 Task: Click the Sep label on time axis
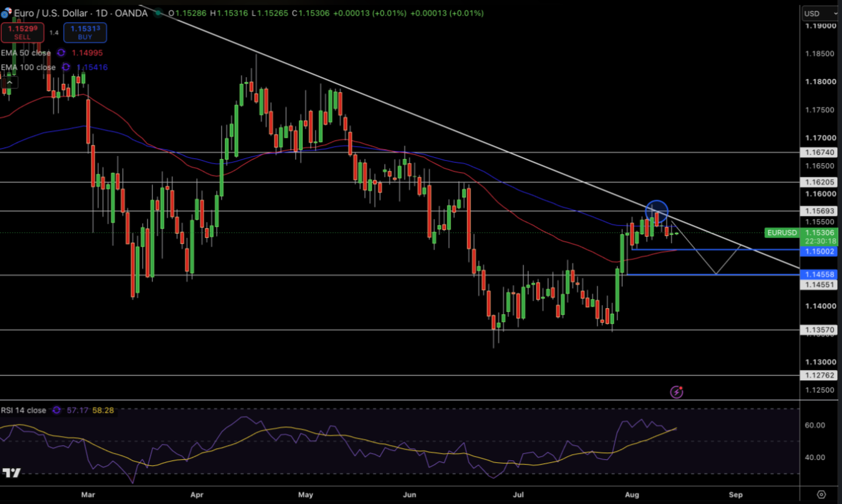[x=736, y=494]
